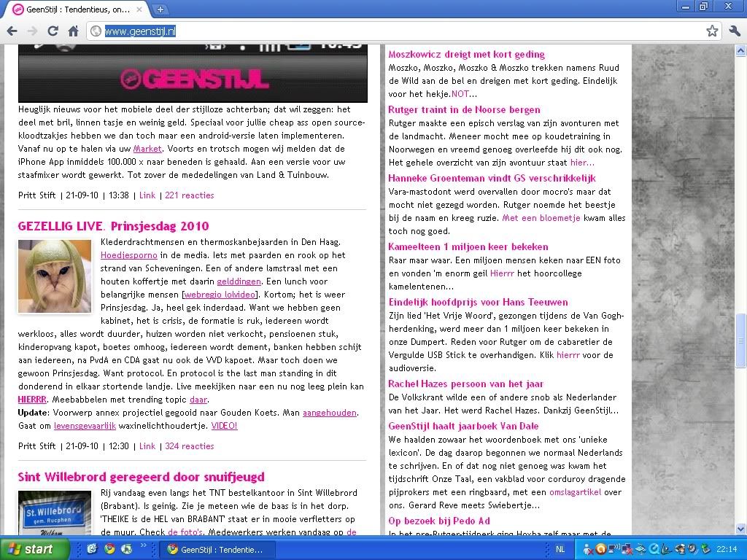Click the taskbar clock showing 22:14
Image resolution: width=747 pixels, height=560 pixels.
pyautogui.click(x=727, y=550)
